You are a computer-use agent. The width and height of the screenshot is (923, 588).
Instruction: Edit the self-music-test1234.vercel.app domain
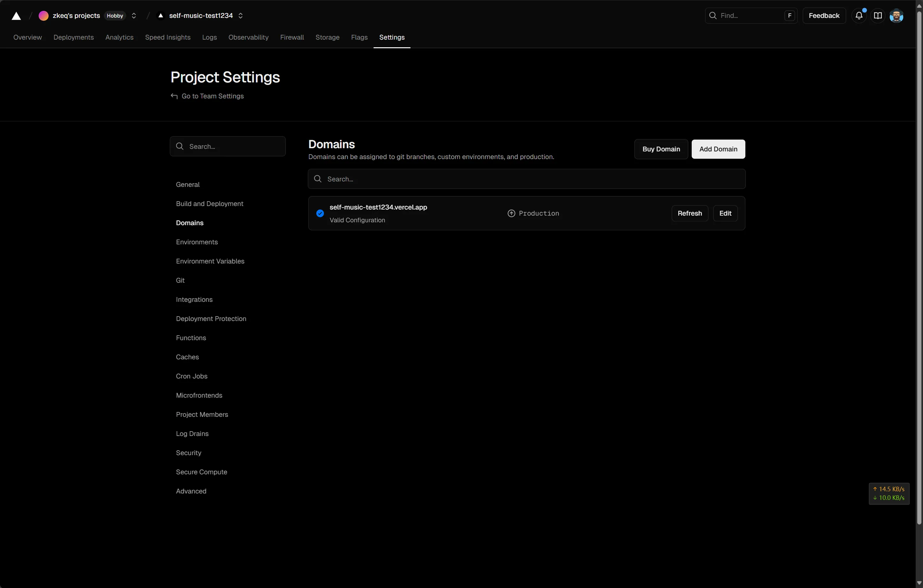click(x=725, y=213)
